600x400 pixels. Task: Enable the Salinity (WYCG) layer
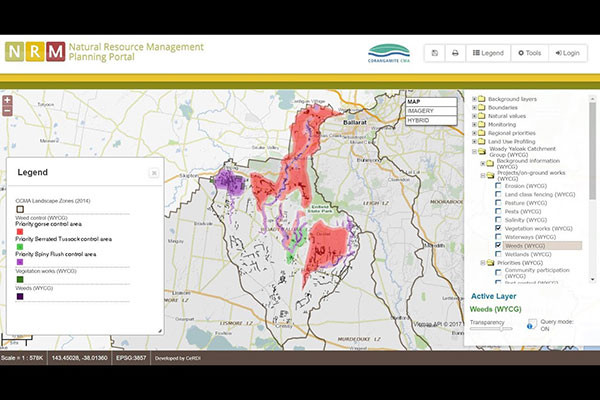click(498, 220)
